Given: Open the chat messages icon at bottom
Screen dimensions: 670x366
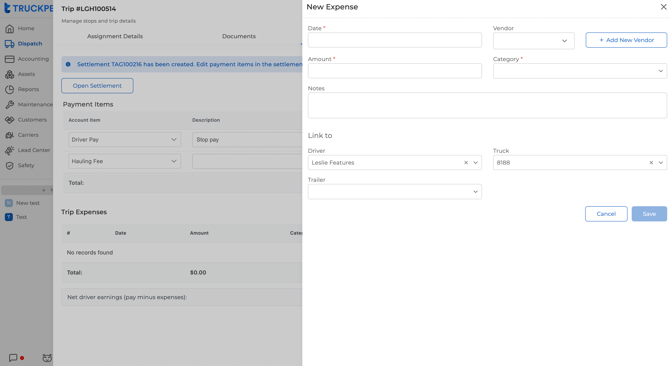Looking at the screenshot, I should click(13, 358).
